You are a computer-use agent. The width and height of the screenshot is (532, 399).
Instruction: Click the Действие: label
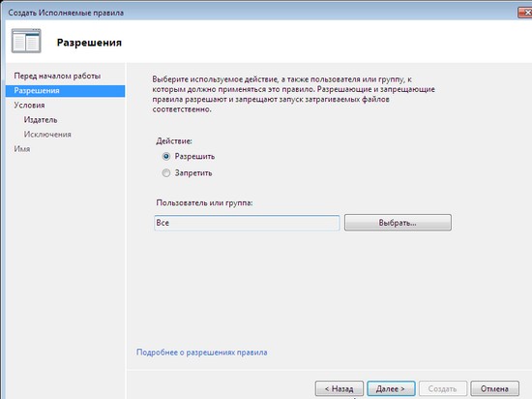click(x=174, y=141)
